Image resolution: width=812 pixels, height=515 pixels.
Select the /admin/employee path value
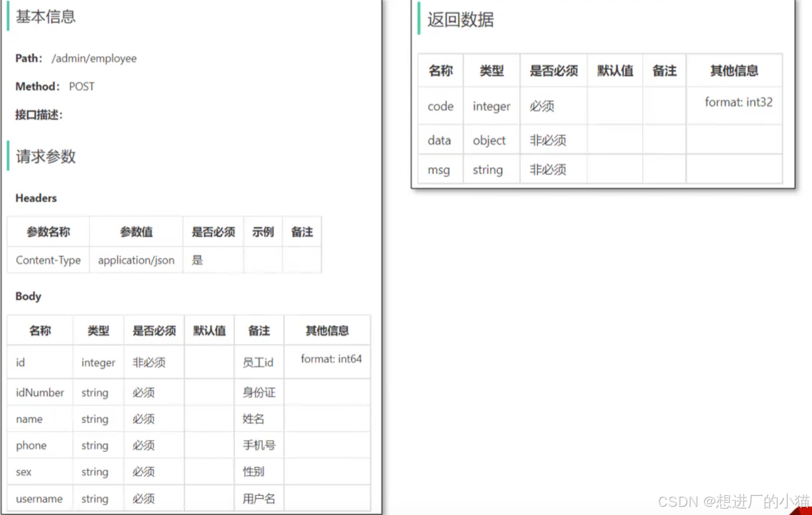pos(94,58)
